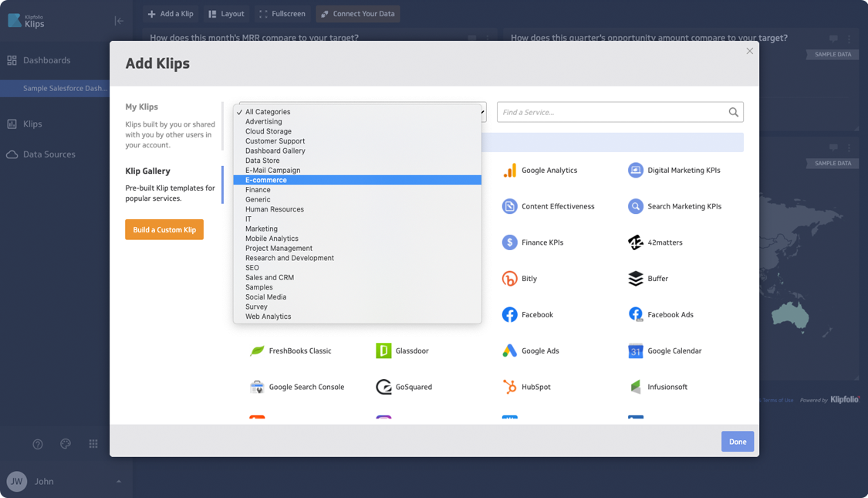Collapse the left sidebar arrow
The width and height of the screenshot is (868, 498).
119,21
